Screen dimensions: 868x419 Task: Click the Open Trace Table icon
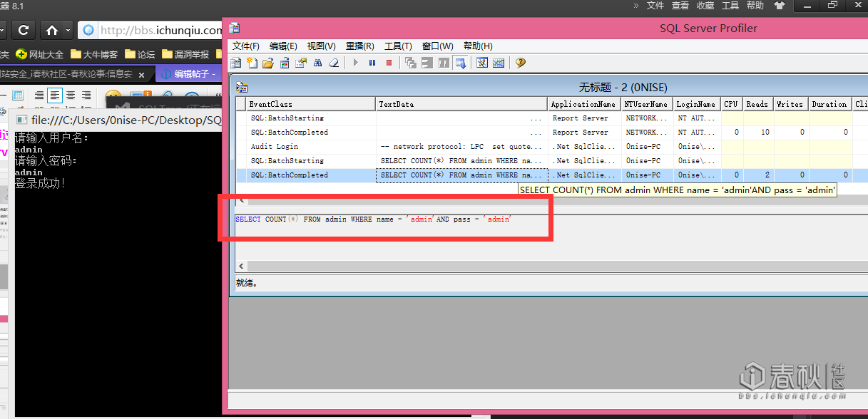pos(285,63)
